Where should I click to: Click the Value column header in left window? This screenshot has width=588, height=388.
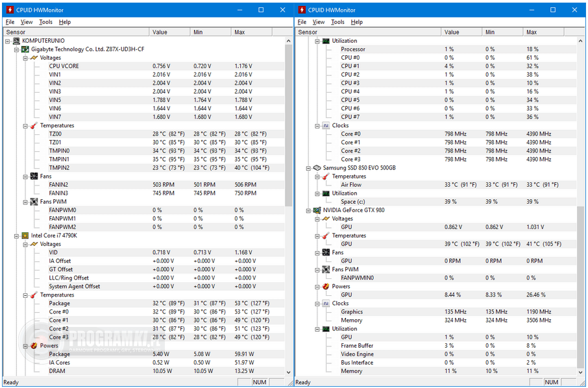pos(169,32)
